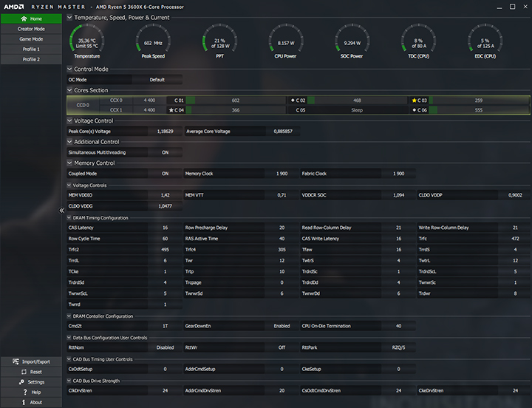Toggle Simultaneous Multithreading ON value
The height and width of the screenshot is (408, 532).
pyautogui.click(x=166, y=152)
